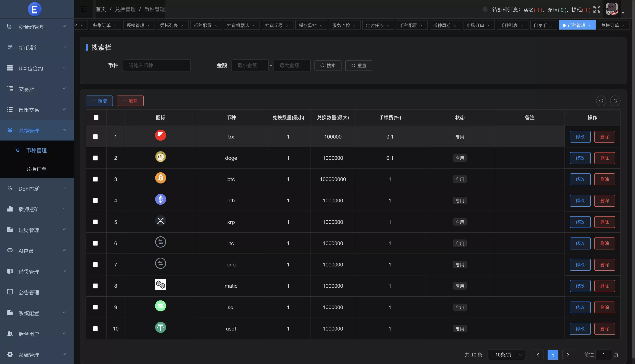Click the fullscreen toggle icon in the header
Screen dimensions: 635x364
(597, 9)
